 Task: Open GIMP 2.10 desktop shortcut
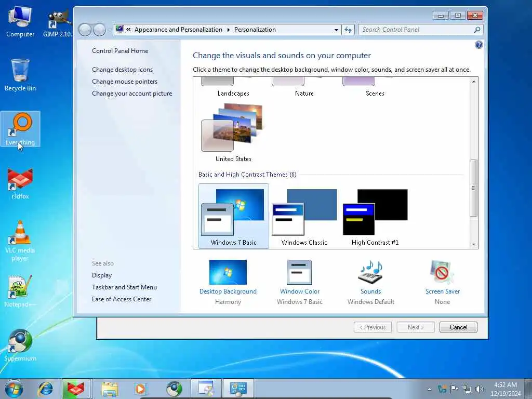pyautogui.click(x=58, y=22)
